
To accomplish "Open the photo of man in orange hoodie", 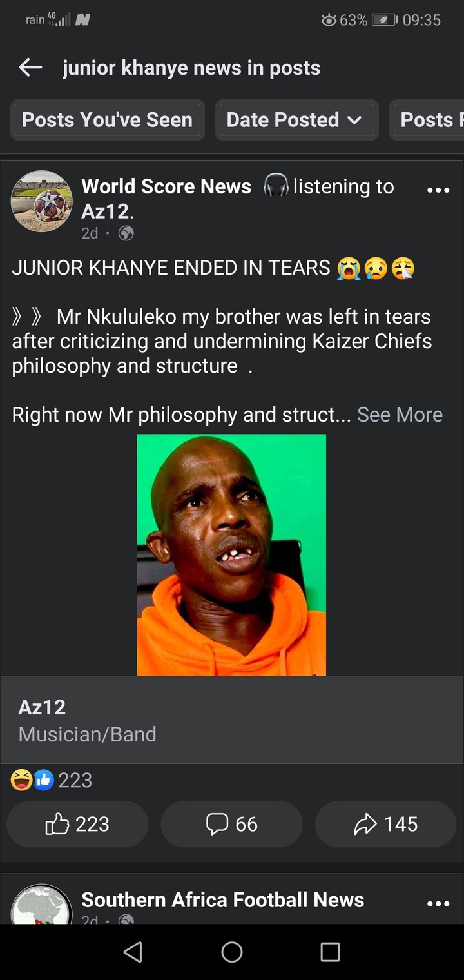I will click(x=231, y=555).
